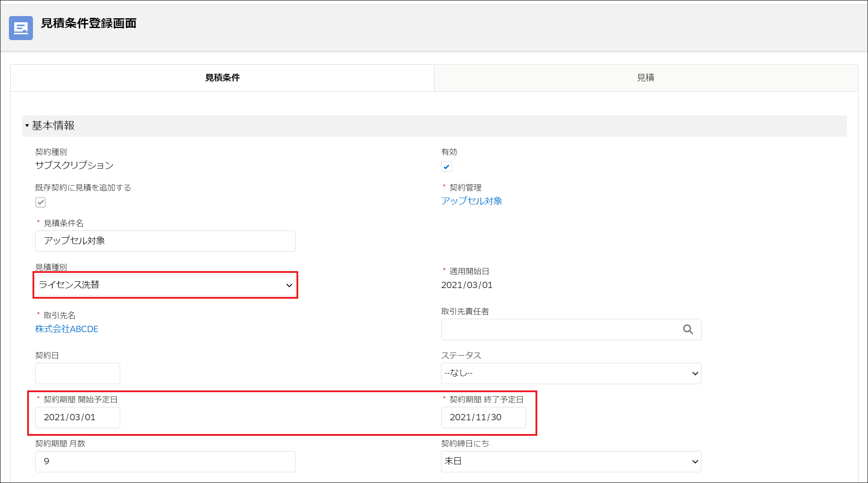
Task: Click the quote condition page header icon
Action: [x=21, y=28]
